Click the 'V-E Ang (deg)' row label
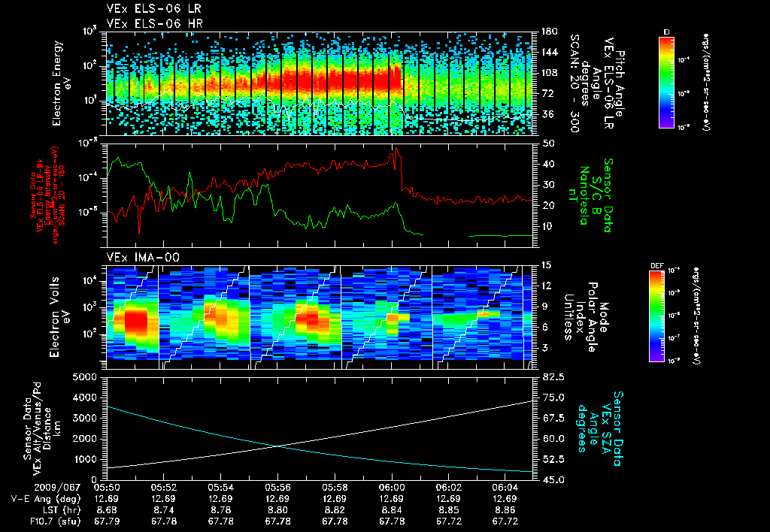 coord(46,499)
